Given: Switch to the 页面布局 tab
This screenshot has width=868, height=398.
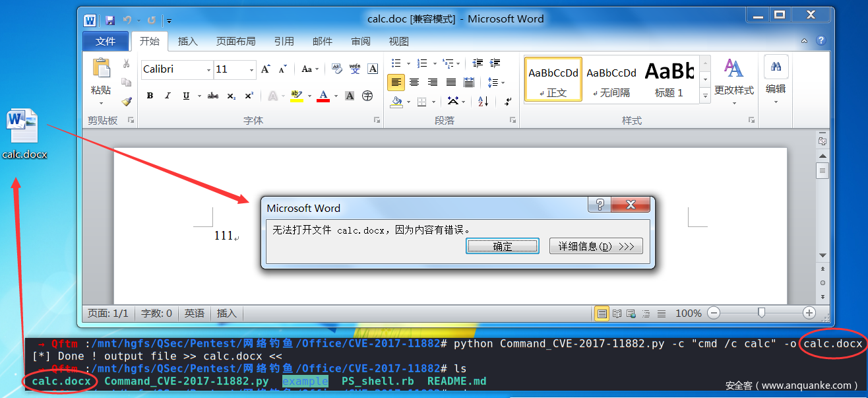Looking at the screenshot, I should click(236, 41).
